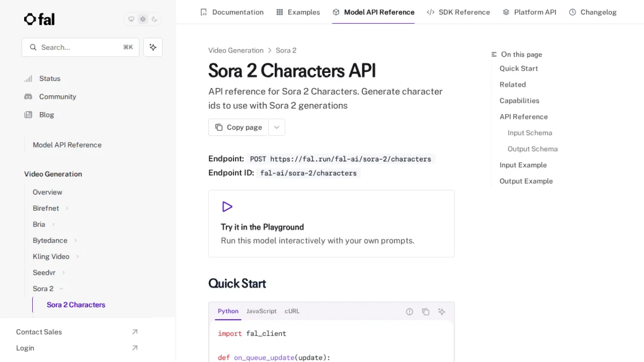Image resolution: width=644 pixels, height=362 pixels.
Task: Expand the Bytedance chevron
Action: [76, 240]
